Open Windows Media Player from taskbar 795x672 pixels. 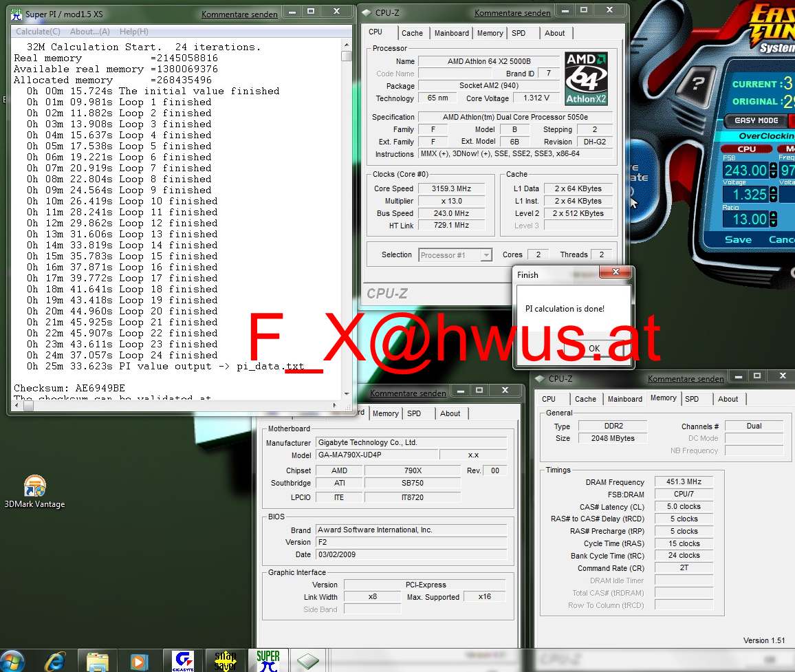[139, 662]
